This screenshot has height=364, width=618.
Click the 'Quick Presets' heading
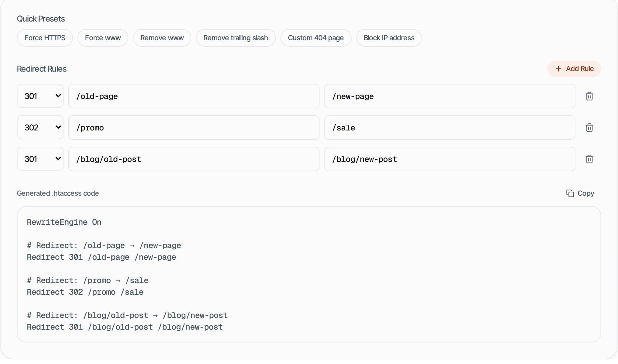(41, 19)
